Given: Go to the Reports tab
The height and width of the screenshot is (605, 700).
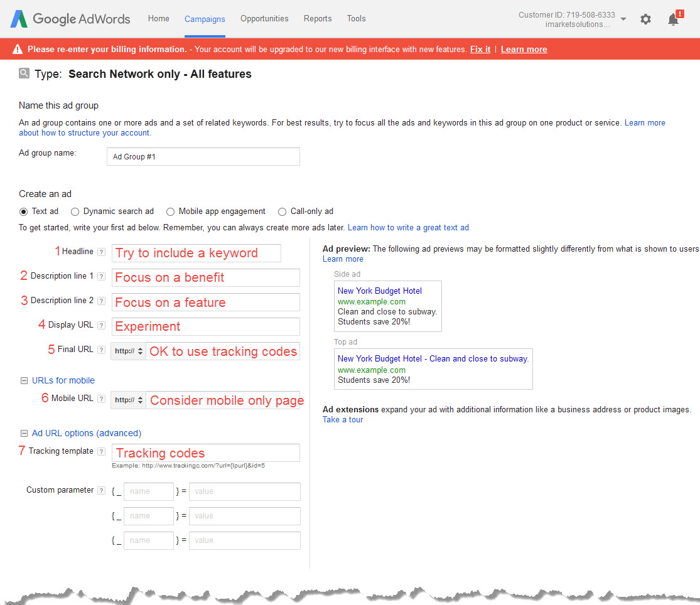Looking at the screenshot, I should click(318, 19).
